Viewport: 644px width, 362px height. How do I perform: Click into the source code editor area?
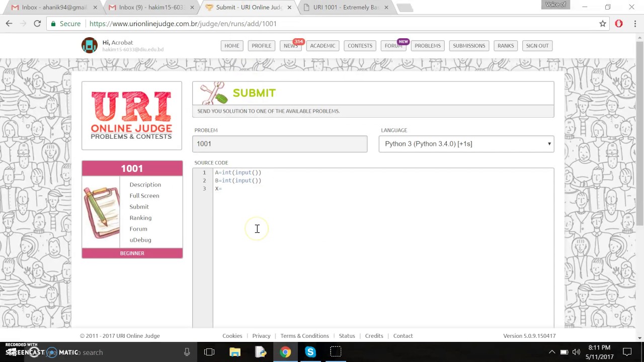click(x=383, y=249)
